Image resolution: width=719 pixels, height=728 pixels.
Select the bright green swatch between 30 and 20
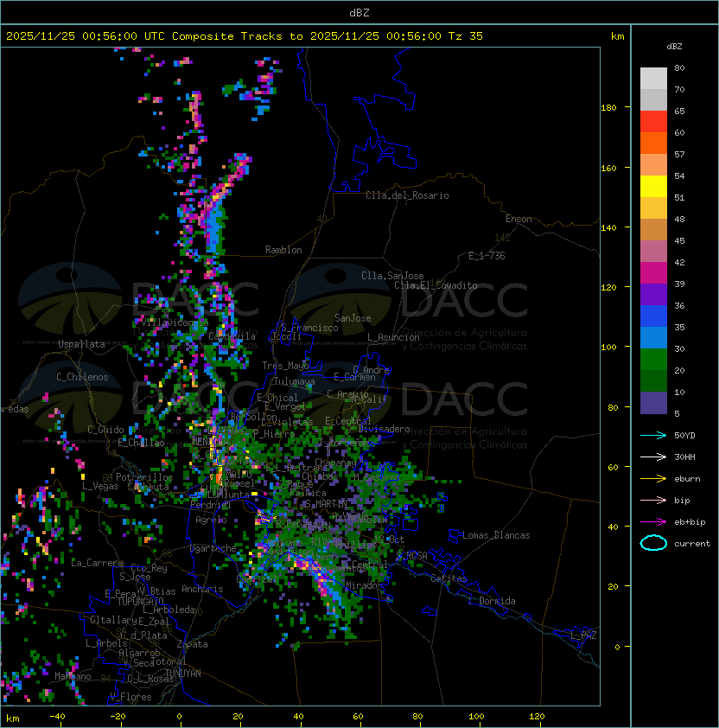[x=653, y=360]
